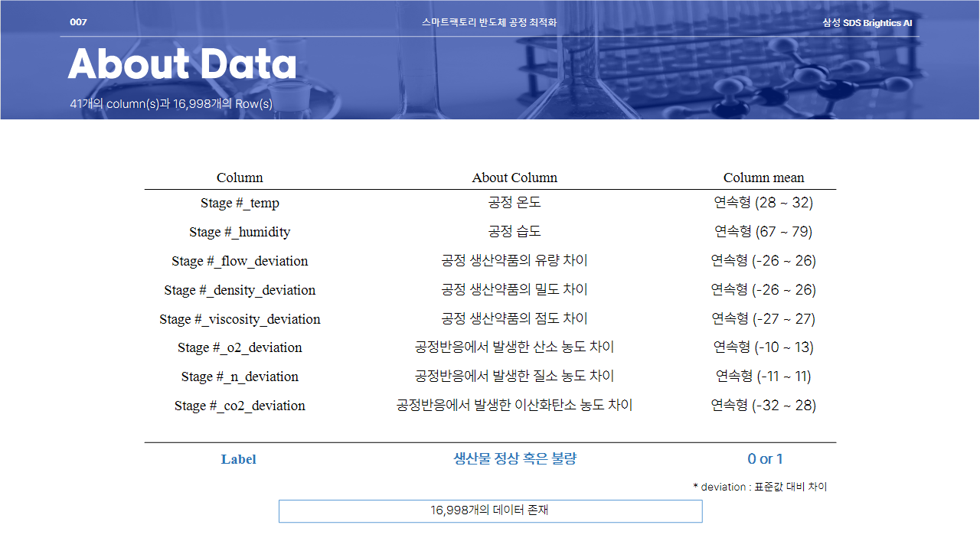This screenshot has height=551, width=980.
Task: Select the 'Stage #_co2_deviation' cell
Action: (x=240, y=406)
